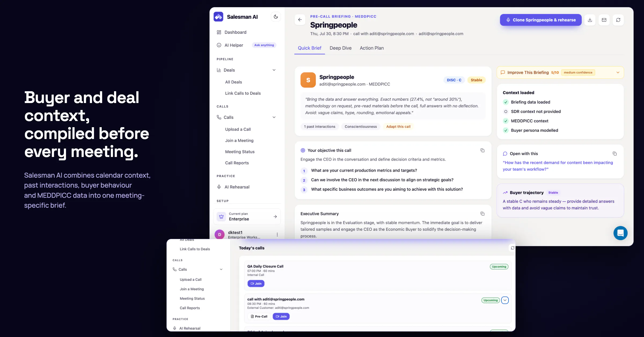This screenshot has height=337, width=644.
Task: Email the briefing via envelope icon
Action: (604, 20)
